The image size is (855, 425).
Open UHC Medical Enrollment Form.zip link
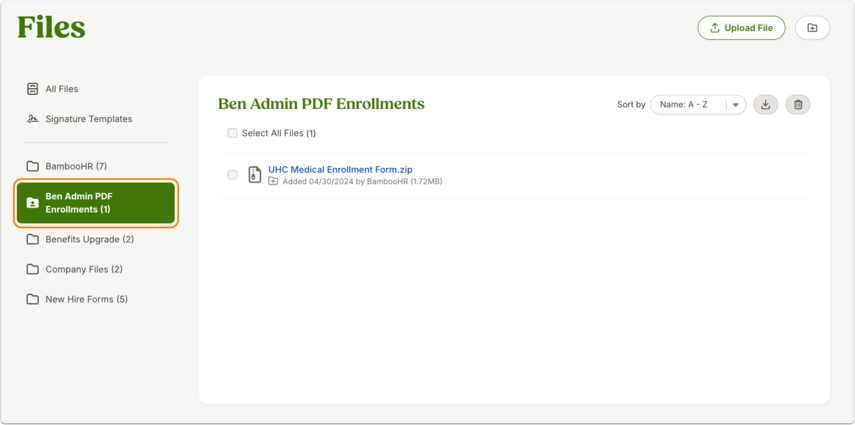tap(340, 170)
